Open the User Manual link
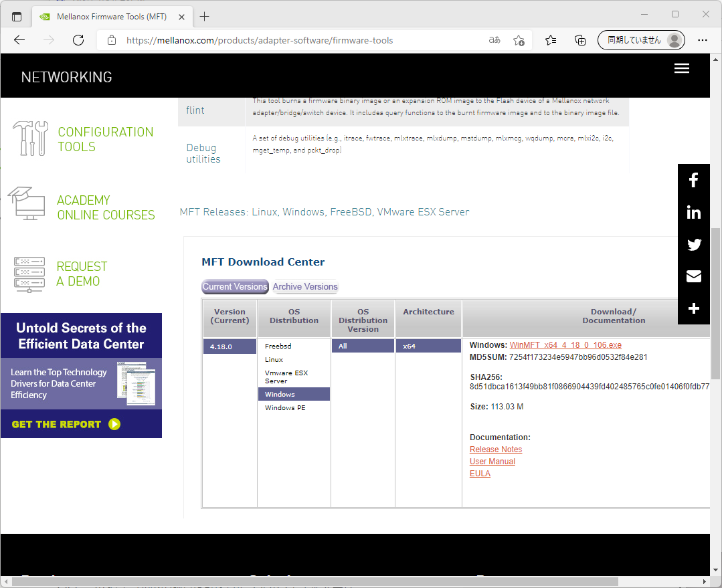 (x=492, y=462)
